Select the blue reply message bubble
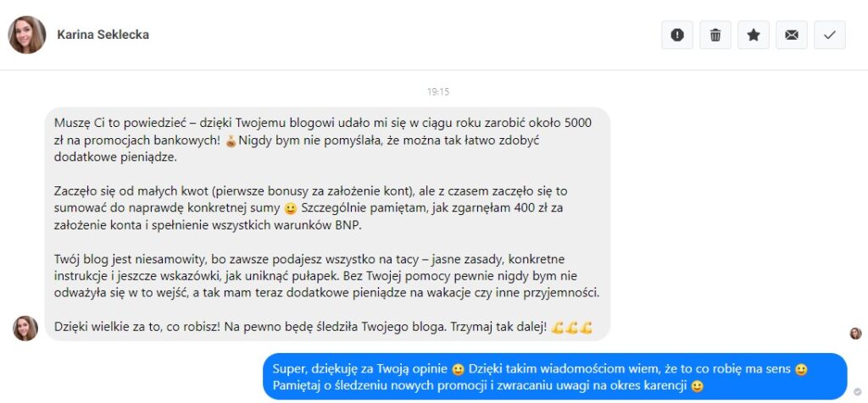This screenshot has width=868, height=403. point(554,377)
